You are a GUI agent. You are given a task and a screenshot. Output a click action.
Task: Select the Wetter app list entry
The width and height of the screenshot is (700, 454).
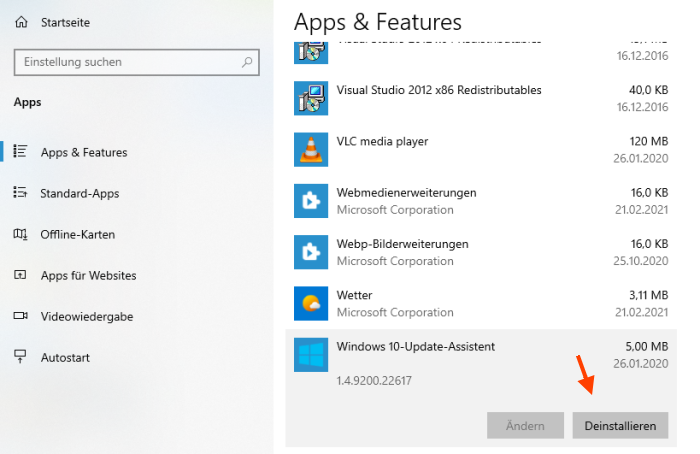point(480,303)
